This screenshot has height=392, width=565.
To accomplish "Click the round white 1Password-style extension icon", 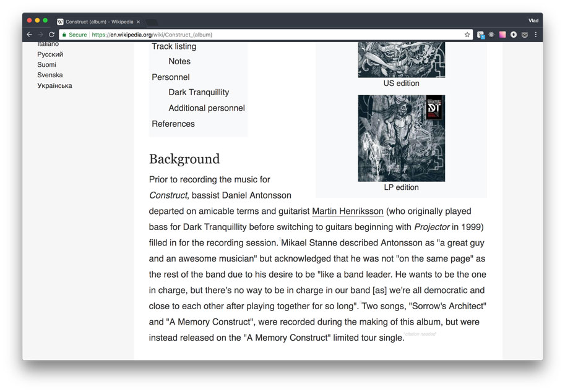I will pyautogui.click(x=514, y=35).
